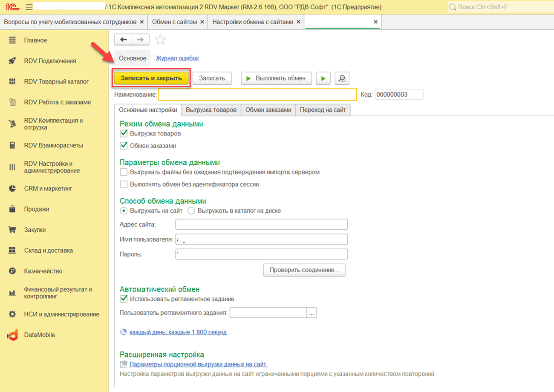
Task: Click the back arrow navigation button
Action: click(123, 40)
